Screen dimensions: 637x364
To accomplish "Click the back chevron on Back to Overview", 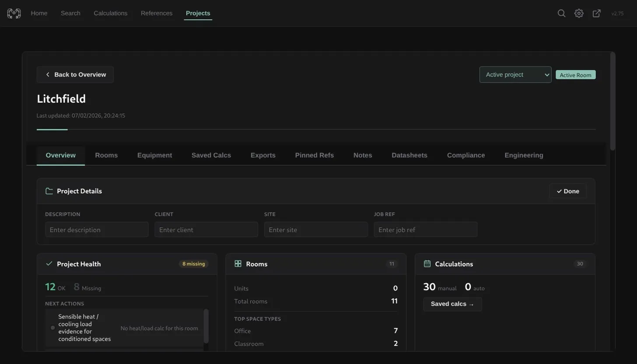I will [x=48, y=74].
